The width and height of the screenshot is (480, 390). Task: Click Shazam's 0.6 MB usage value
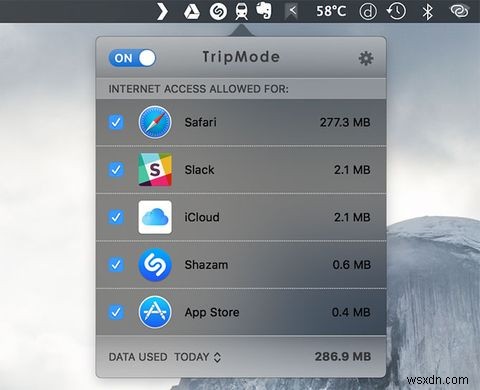pos(352,265)
